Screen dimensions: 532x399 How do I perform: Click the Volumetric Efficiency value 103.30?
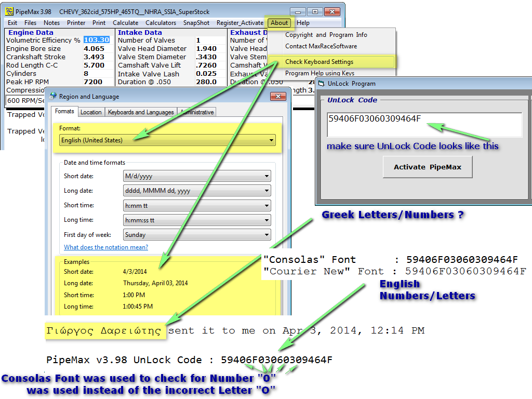(97, 40)
